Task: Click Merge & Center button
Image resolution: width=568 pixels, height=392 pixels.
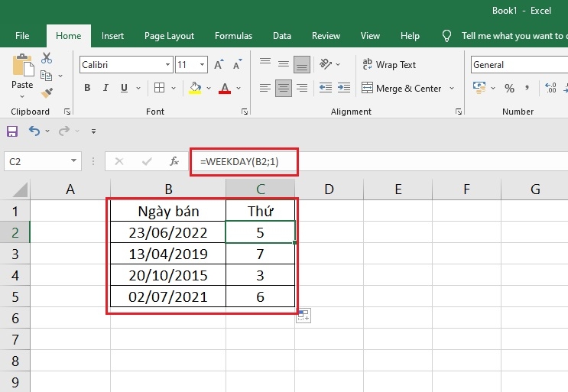Action: (401, 89)
